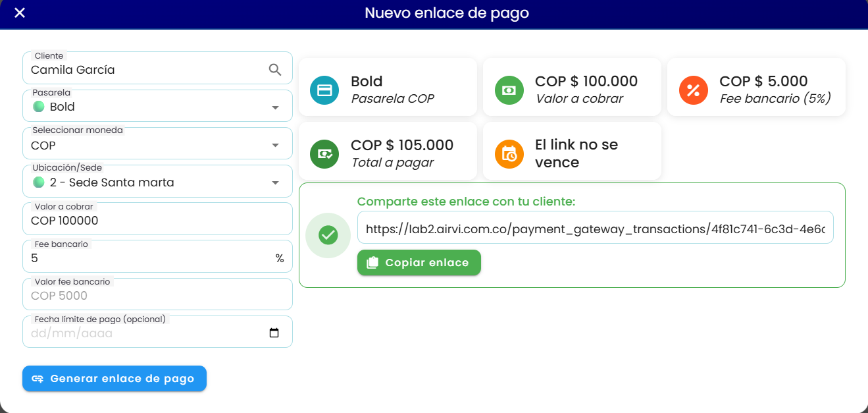Click the dark green Total a pagar icon
The width and height of the screenshot is (868, 413).
click(x=324, y=153)
